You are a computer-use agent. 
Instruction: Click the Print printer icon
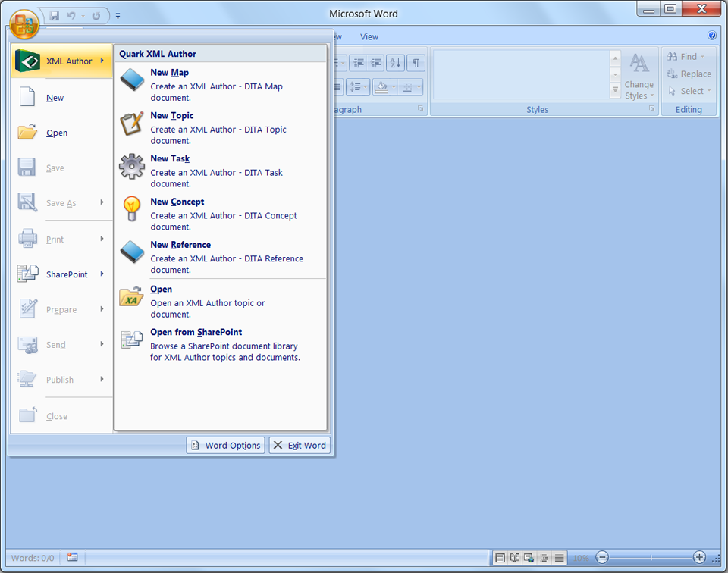[27, 239]
